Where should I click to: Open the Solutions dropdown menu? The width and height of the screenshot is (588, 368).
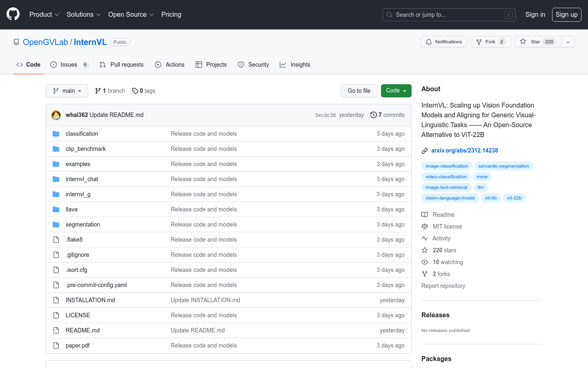coord(84,14)
